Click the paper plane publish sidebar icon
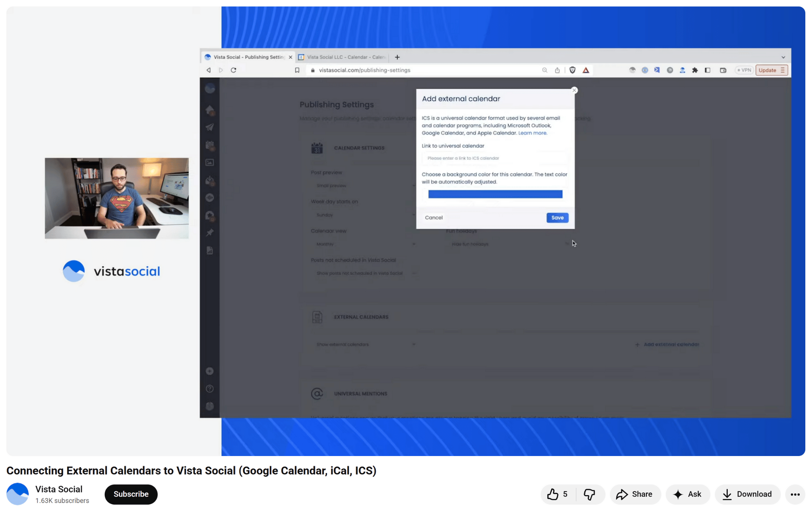 pyautogui.click(x=210, y=127)
